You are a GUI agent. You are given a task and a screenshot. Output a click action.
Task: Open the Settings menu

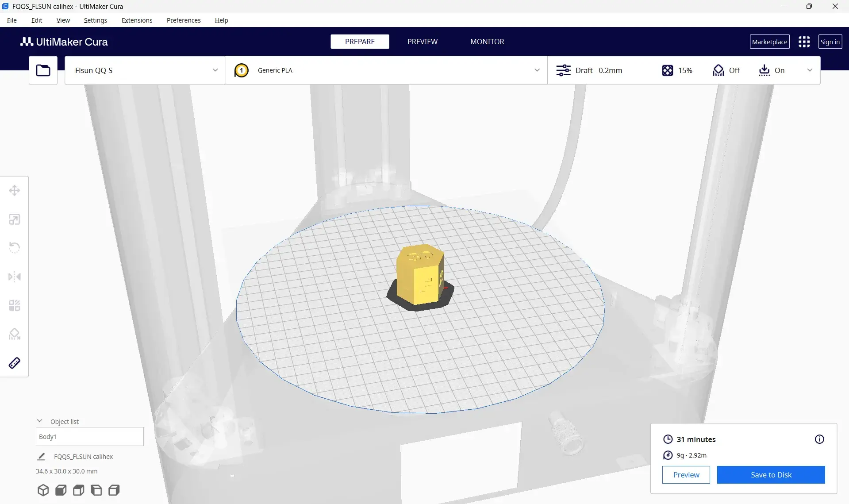[96, 20]
